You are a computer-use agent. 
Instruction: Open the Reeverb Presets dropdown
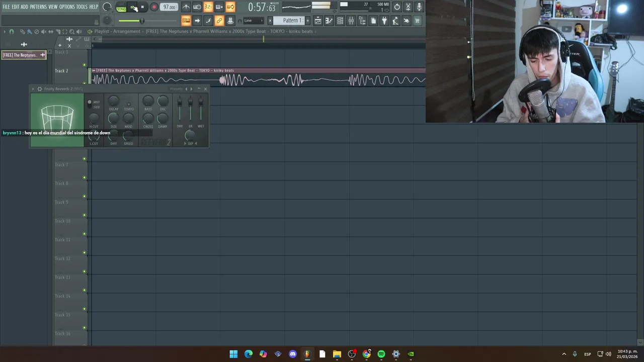176,89
